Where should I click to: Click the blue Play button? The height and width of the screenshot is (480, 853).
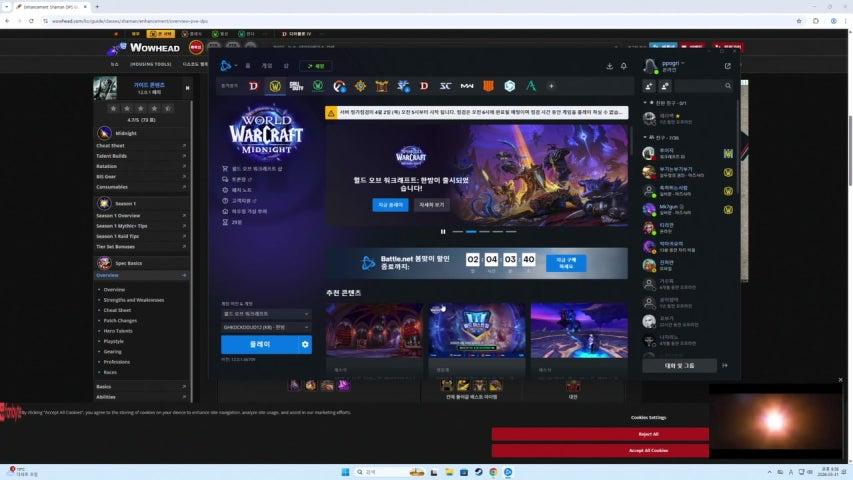point(259,344)
